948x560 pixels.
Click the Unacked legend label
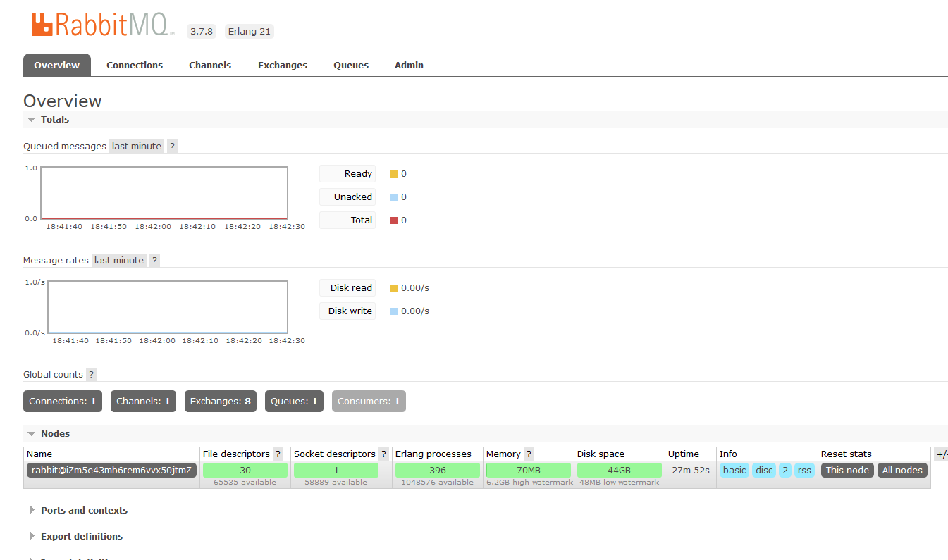pos(347,197)
